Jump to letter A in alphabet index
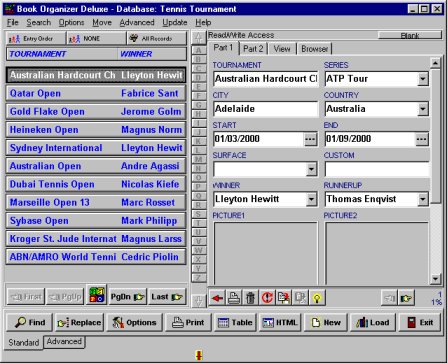 coord(199,50)
